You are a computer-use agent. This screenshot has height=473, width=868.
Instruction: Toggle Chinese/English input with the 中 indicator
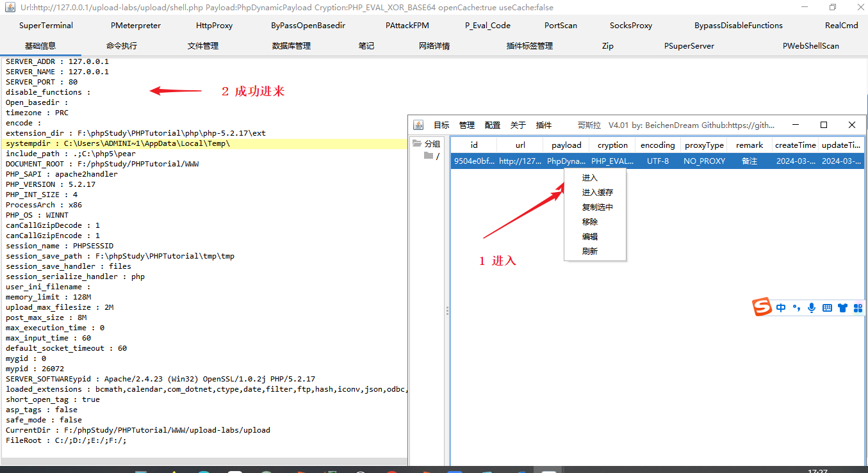pyautogui.click(x=781, y=307)
